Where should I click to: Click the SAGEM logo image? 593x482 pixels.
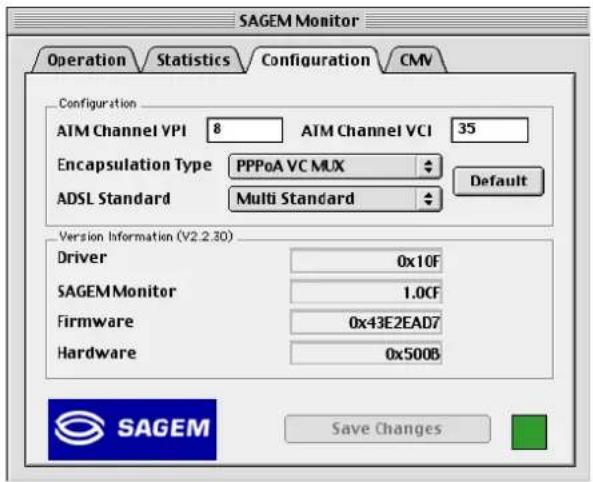(132, 429)
